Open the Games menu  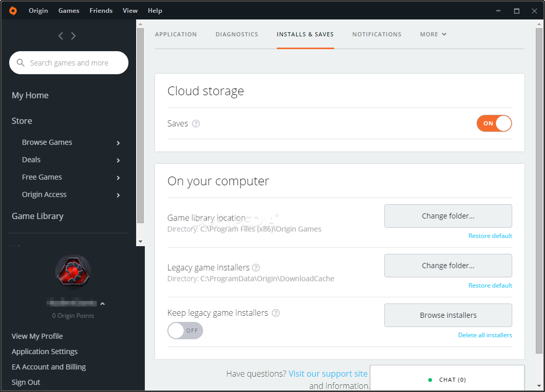(69, 11)
